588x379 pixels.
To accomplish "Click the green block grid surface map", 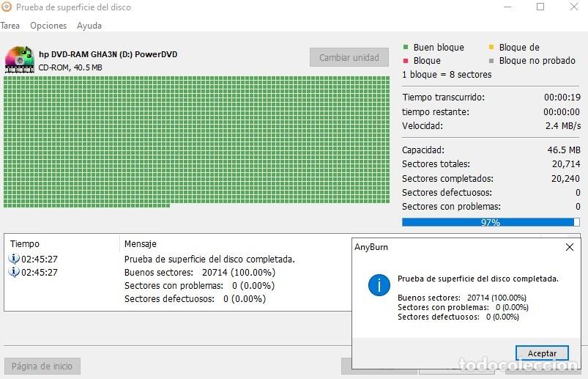I will (x=196, y=141).
